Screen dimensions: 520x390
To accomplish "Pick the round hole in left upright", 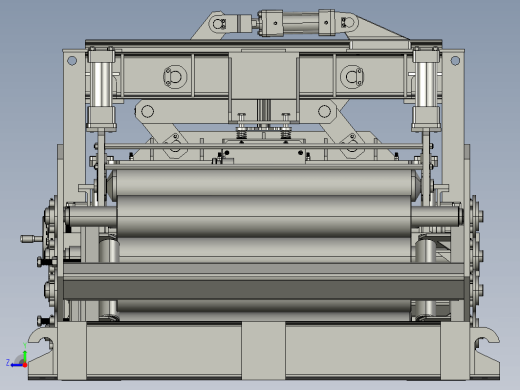I will pyautogui.click(x=72, y=61).
